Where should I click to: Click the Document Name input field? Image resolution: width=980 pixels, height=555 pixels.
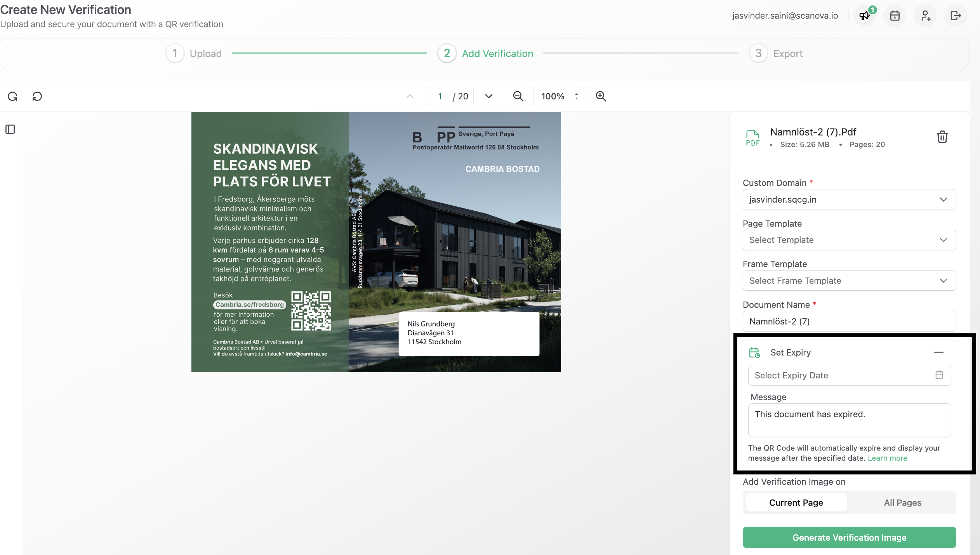849,321
